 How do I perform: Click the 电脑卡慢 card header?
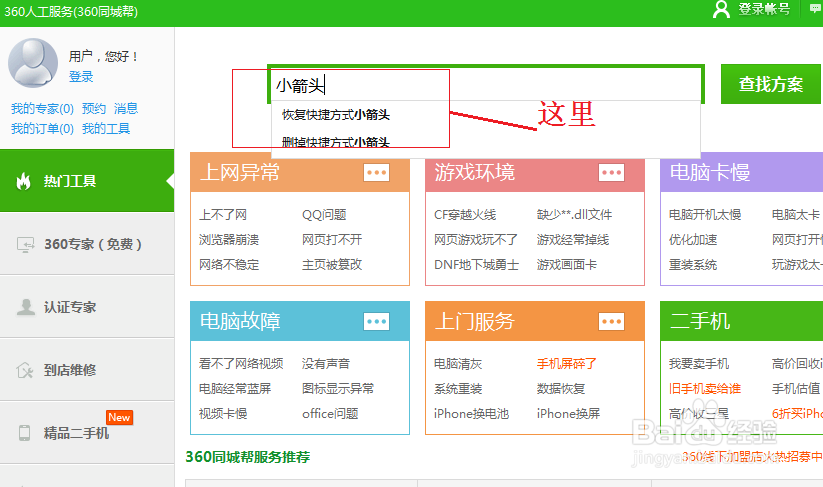click(742, 172)
